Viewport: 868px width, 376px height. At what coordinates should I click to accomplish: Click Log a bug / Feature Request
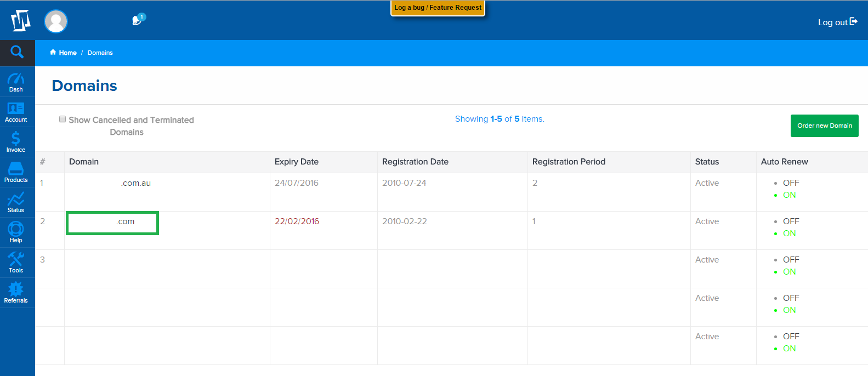pyautogui.click(x=438, y=8)
